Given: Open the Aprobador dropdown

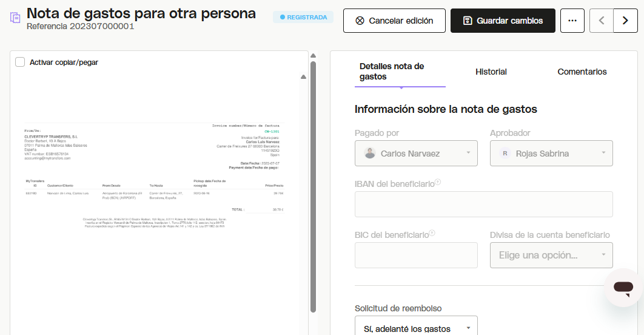Looking at the screenshot, I should click(551, 154).
